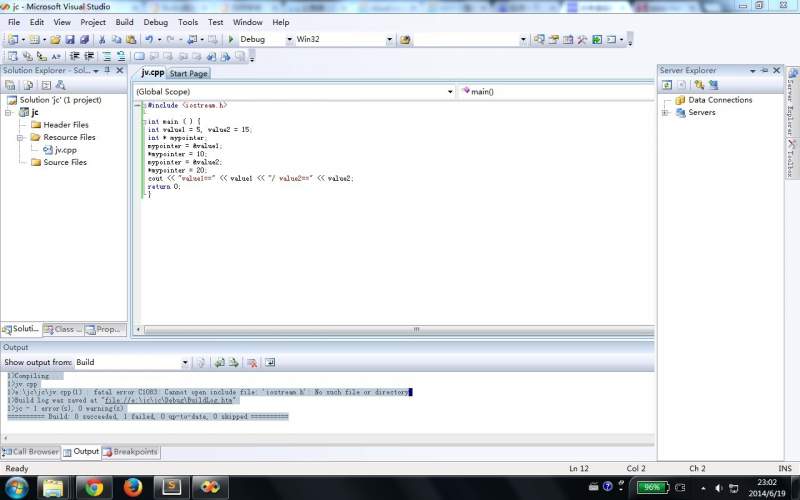Open Google Chrome from the taskbar
Viewport: 800px width, 500px height.
[x=94, y=487]
